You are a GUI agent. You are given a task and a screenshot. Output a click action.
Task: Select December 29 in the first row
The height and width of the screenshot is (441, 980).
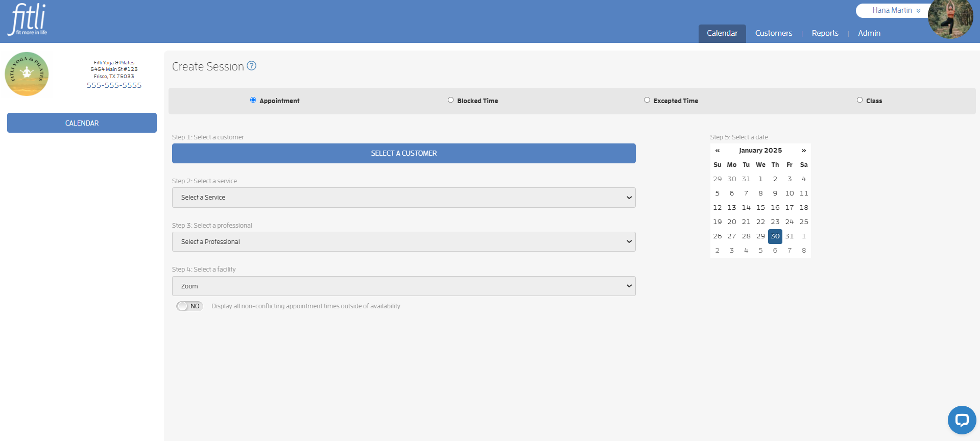(x=718, y=179)
